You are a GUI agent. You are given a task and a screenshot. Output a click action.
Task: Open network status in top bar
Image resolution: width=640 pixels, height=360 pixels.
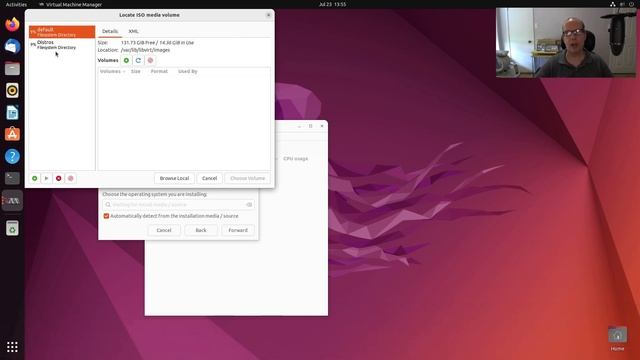613,4
